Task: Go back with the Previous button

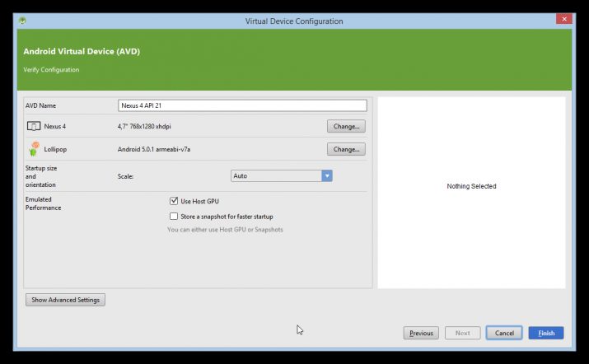Action: pos(421,333)
